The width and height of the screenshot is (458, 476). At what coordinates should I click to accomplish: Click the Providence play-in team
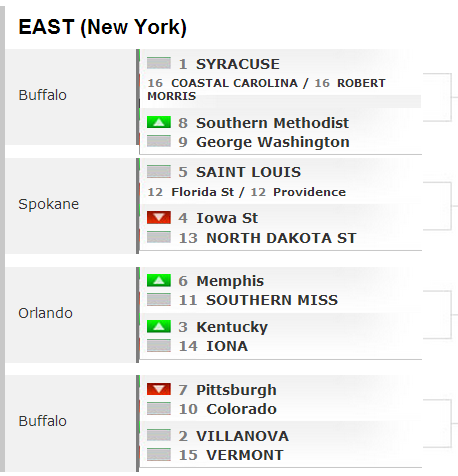309,192
